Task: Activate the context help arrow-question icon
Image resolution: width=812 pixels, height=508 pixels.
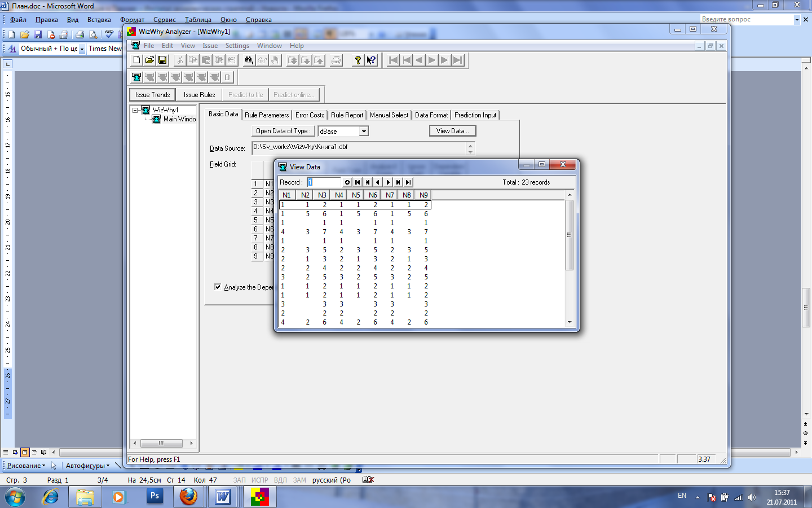Action: click(x=371, y=60)
